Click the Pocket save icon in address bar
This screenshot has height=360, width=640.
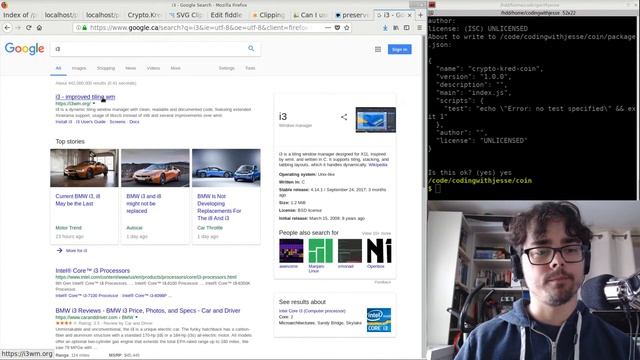(x=337, y=28)
